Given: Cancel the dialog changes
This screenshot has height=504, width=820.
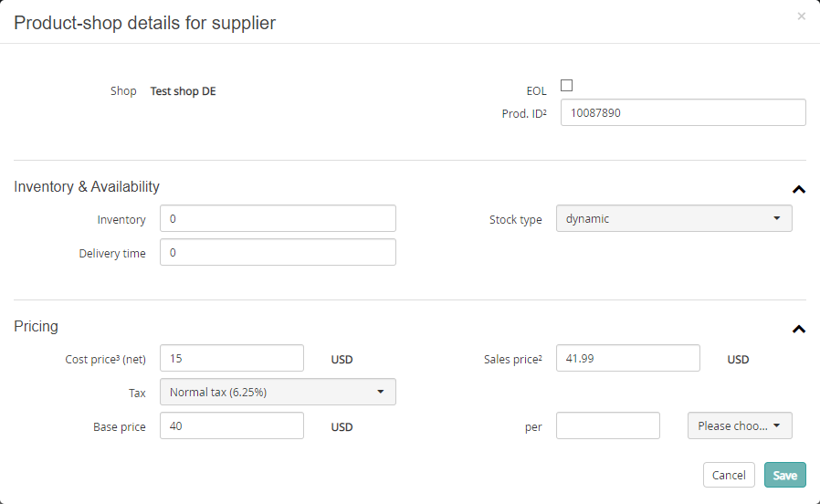Looking at the screenshot, I should click(x=729, y=475).
